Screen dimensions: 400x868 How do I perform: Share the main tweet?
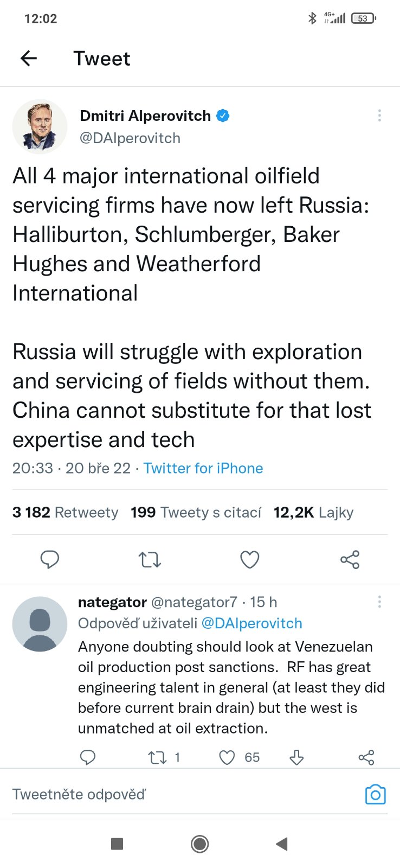[x=350, y=559]
